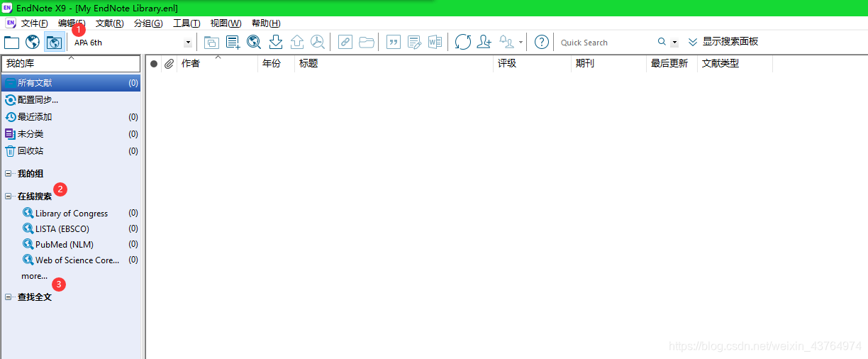Select Library of Congress online search
This screenshot has height=359, width=868.
(x=71, y=213)
